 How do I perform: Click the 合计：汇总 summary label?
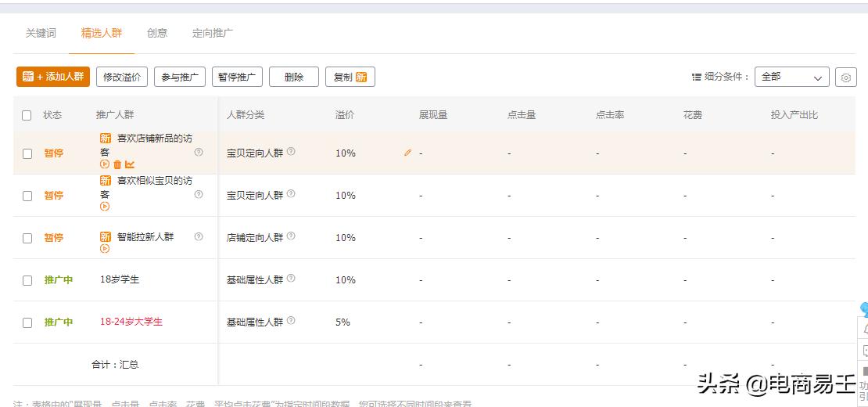[x=115, y=365]
